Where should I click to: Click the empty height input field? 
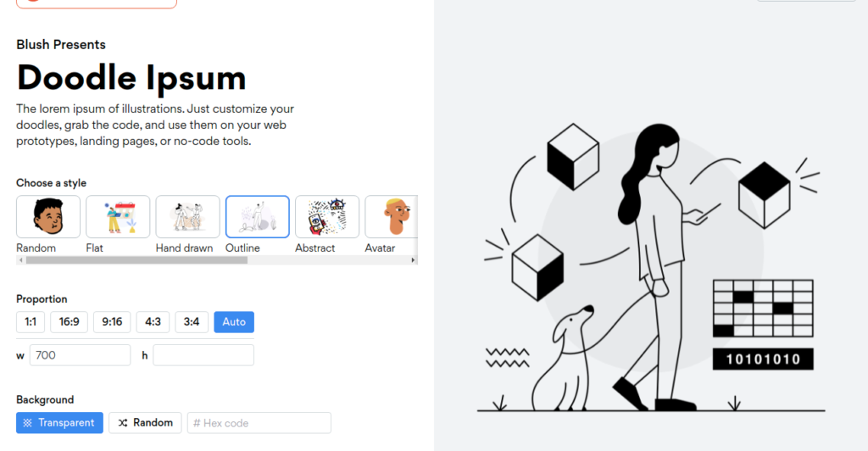(203, 355)
